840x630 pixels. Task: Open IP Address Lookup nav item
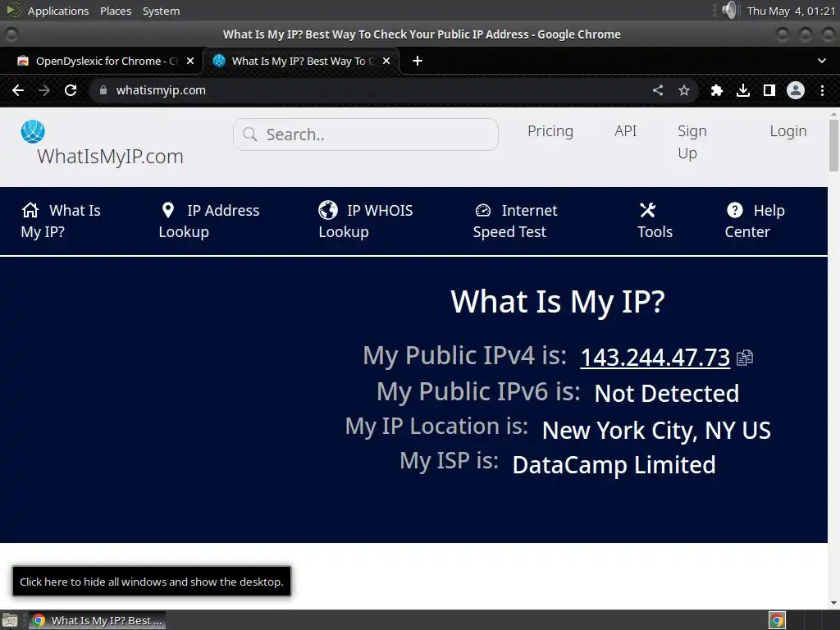[x=209, y=221]
